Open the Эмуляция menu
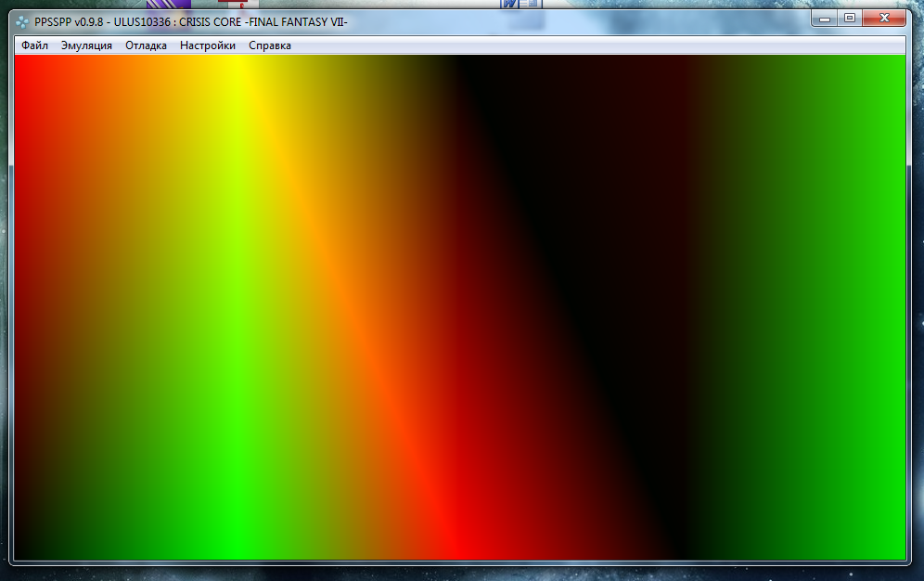Viewport: 924px width, 581px height. 86,45
